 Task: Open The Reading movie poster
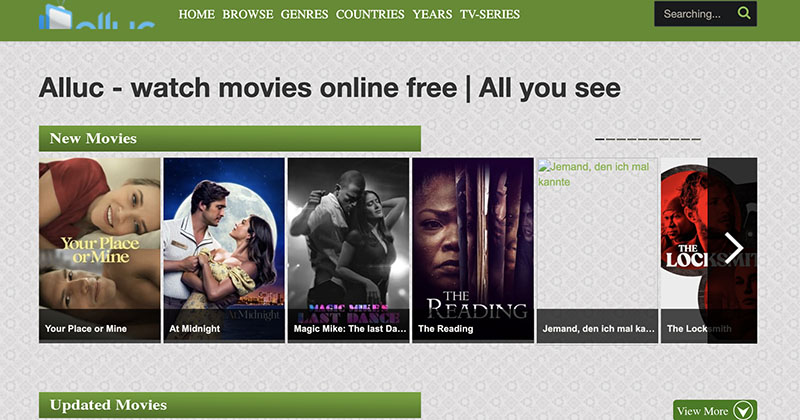pos(473,250)
